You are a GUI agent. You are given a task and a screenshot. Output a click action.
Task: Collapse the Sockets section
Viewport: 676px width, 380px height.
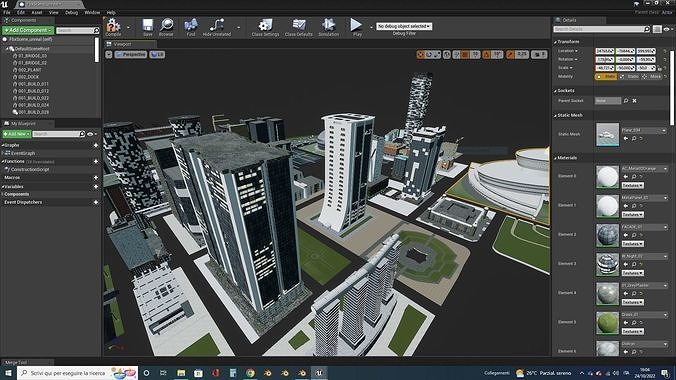(x=555, y=91)
